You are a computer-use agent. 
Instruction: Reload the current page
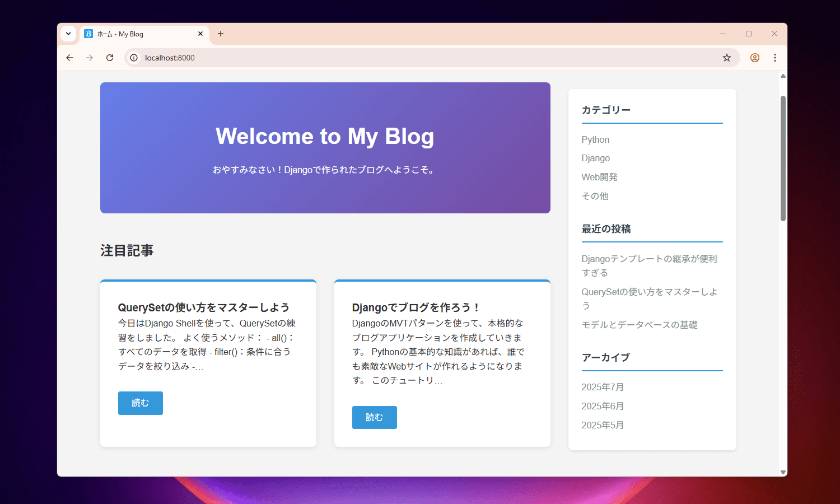tap(110, 58)
